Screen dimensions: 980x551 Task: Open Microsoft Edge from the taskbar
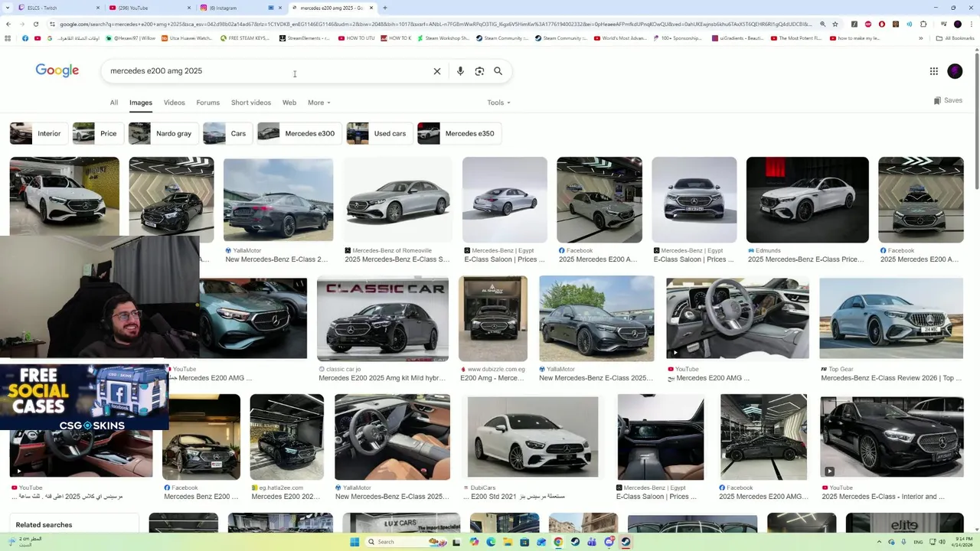pos(491,542)
